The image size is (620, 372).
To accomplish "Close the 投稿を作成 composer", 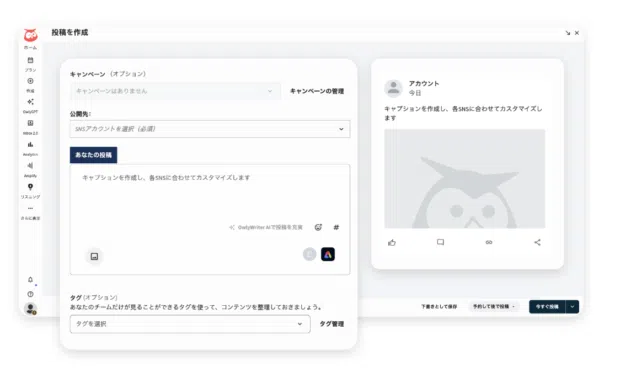I will coord(577,33).
